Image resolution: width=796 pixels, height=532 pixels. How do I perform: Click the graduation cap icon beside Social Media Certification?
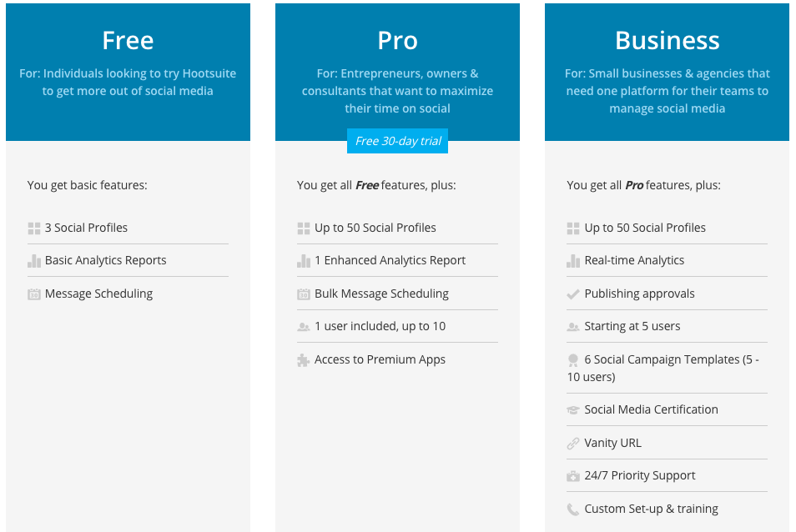pyautogui.click(x=573, y=409)
